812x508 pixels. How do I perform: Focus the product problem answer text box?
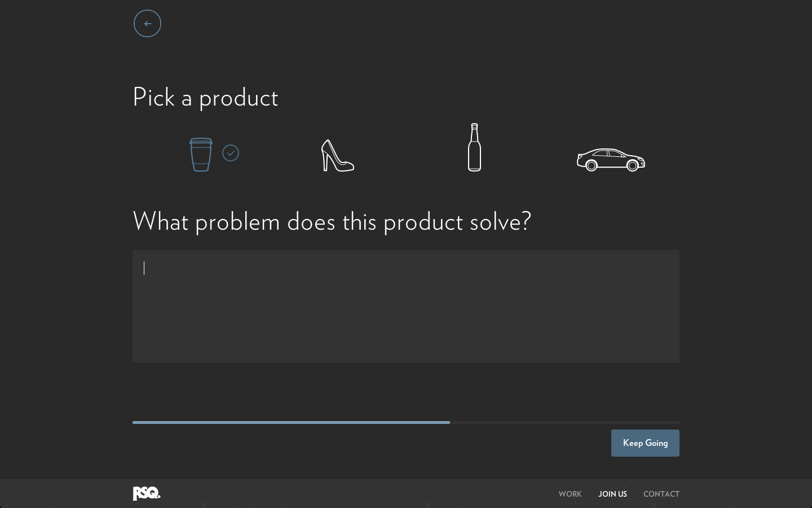click(406, 306)
